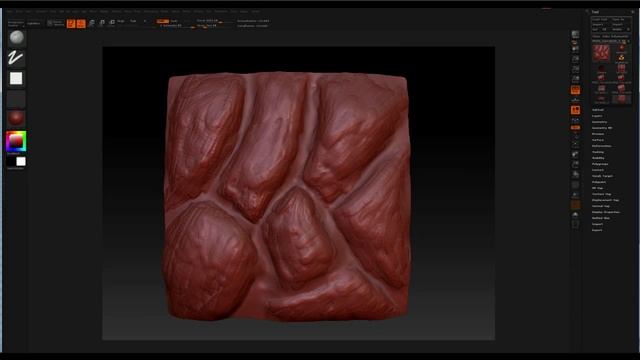Viewport: 640px width, 360px height.
Task: Expand the Morph Target subpalette
Action: click(602, 176)
